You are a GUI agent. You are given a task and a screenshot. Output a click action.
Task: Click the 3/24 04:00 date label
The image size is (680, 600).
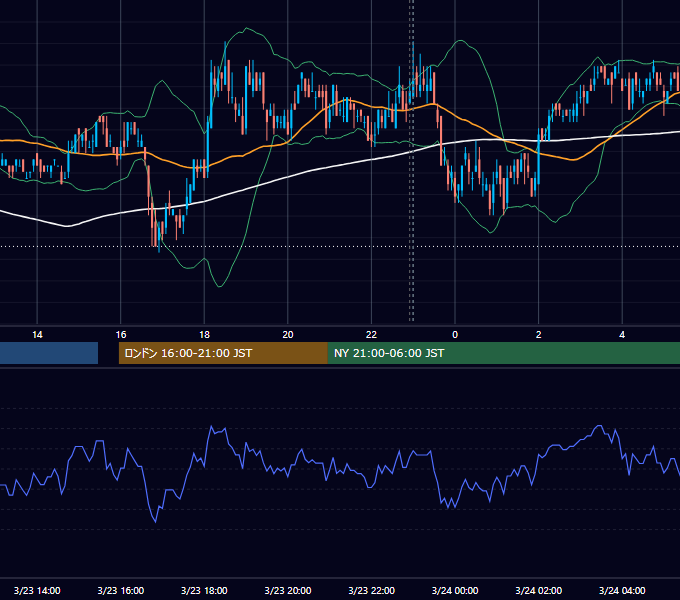click(x=622, y=590)
